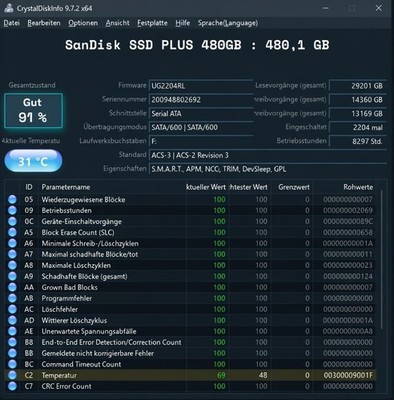Click the status icon for Maximal schadhafte Blöcke/tot
This screenshot has width=394, height=400.
click(12, 254)
